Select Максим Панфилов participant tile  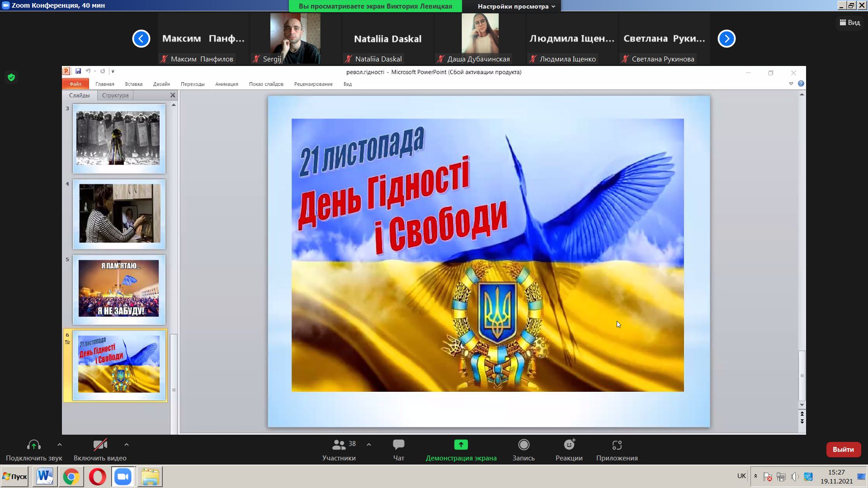point(203,38)
